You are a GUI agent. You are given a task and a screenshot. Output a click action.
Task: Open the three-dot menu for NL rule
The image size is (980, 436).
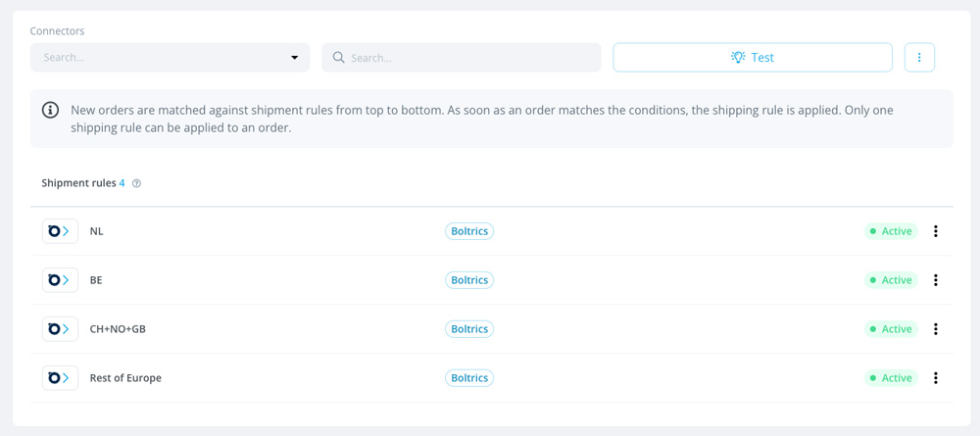click(x=936, y=231)
